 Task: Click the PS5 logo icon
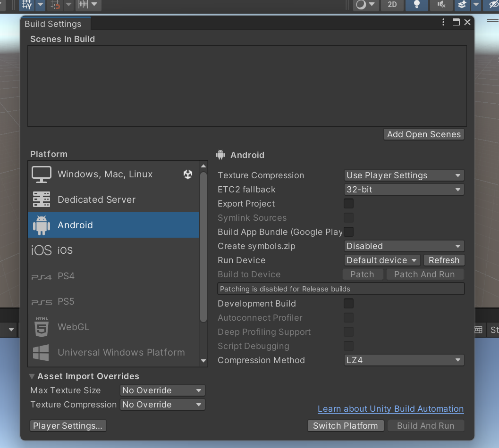[42, 303]
